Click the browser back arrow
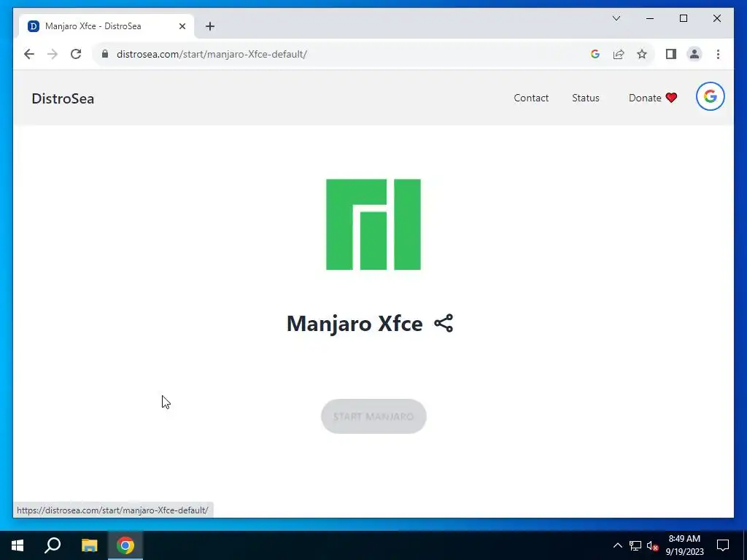Image resolution: width=747 pixels, height=560 pixels. pos(29,54)
